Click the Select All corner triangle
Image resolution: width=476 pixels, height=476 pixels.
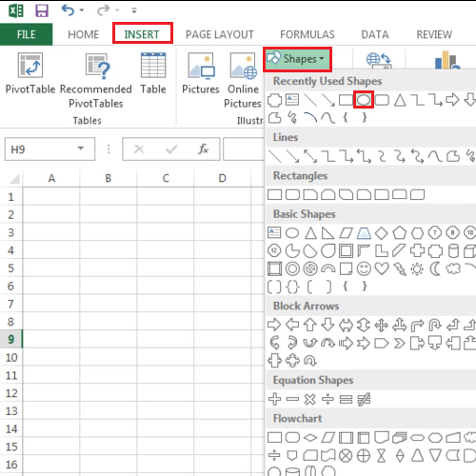14,179
